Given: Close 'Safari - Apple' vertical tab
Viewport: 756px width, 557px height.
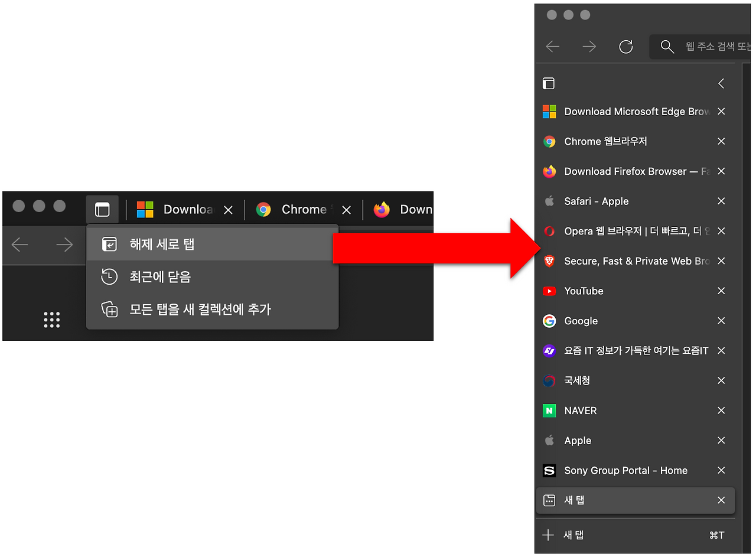Looking at the screenshot, I should coord(721,201).
